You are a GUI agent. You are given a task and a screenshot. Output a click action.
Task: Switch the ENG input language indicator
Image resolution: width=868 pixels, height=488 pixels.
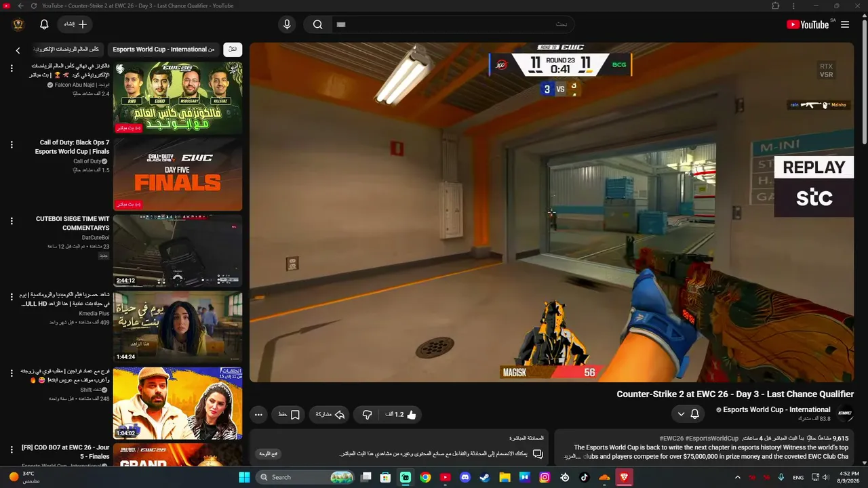click(x=798, y=477)
